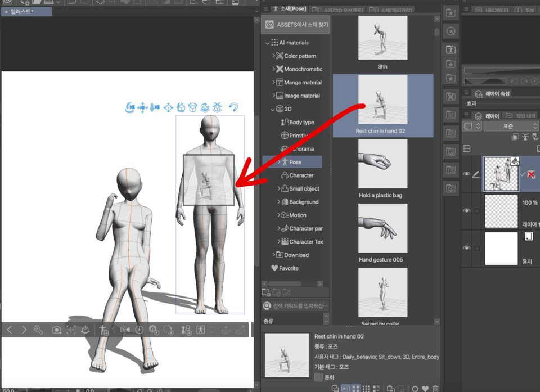Click the material search keyword field
540x392 pixels.
pyautogui.click(x=295, y=305)
